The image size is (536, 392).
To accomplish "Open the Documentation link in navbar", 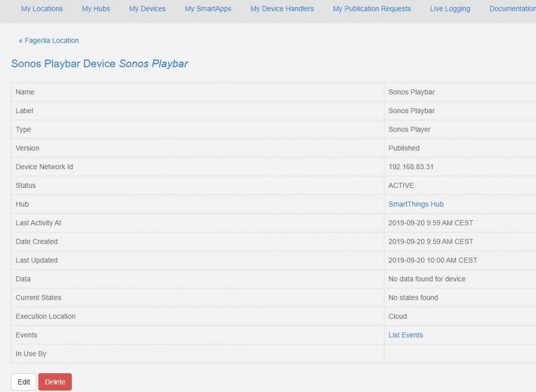I will tap(512, 9).
